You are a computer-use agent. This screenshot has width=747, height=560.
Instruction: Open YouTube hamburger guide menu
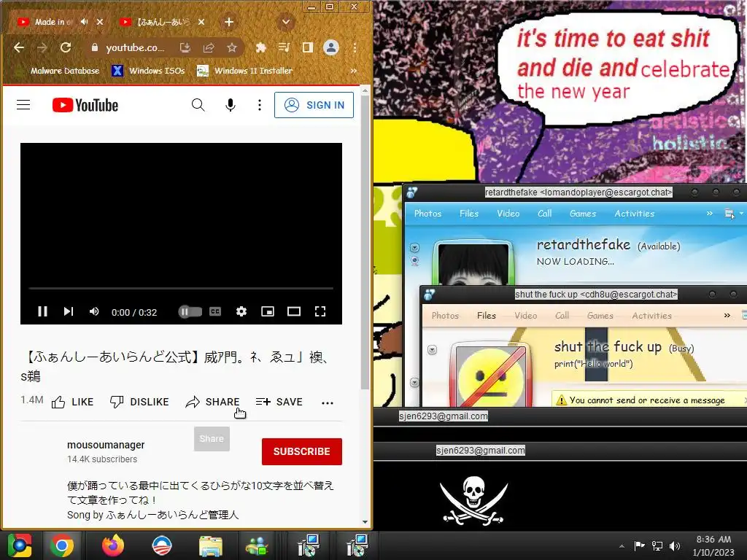(23, 105)
